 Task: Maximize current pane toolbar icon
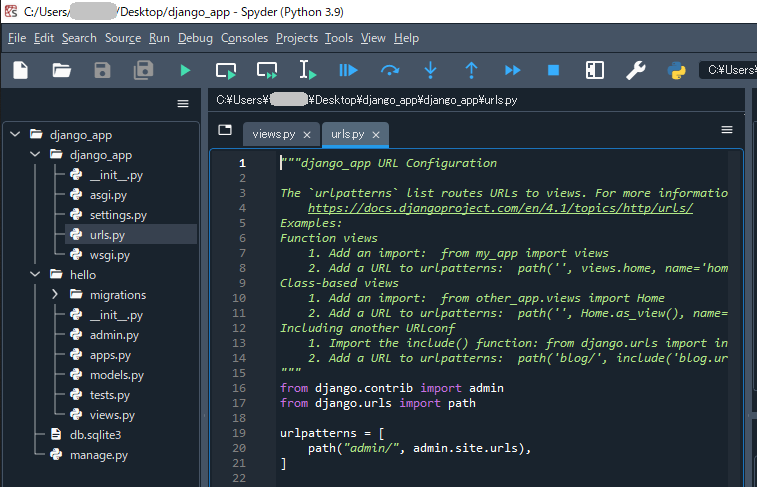pyautogui.click(x=594, y=70)
